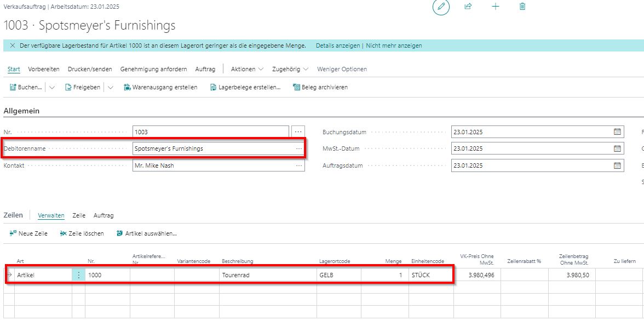Click the Allgemein section header

21,111
